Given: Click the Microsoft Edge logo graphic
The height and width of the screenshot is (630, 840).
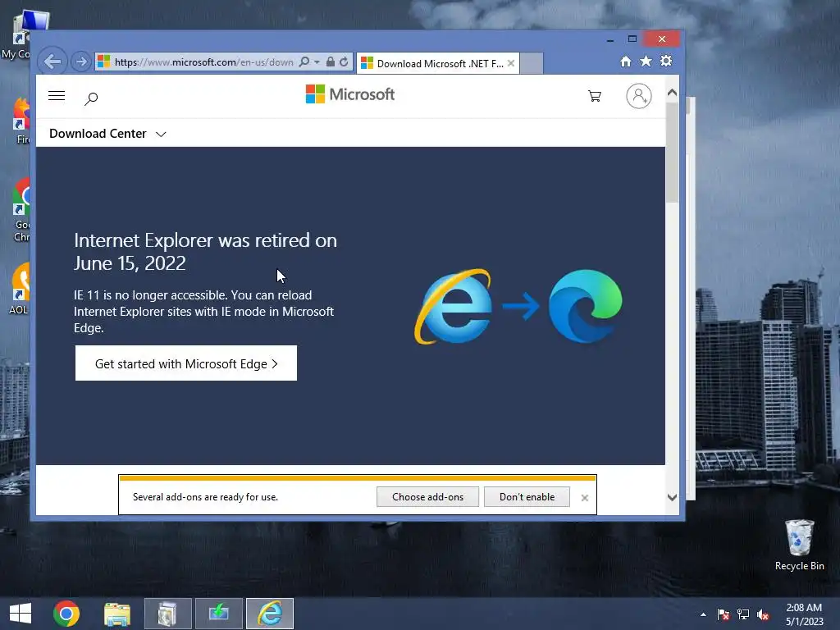Looking at the screenshot, I should click(x=586, y=306).
